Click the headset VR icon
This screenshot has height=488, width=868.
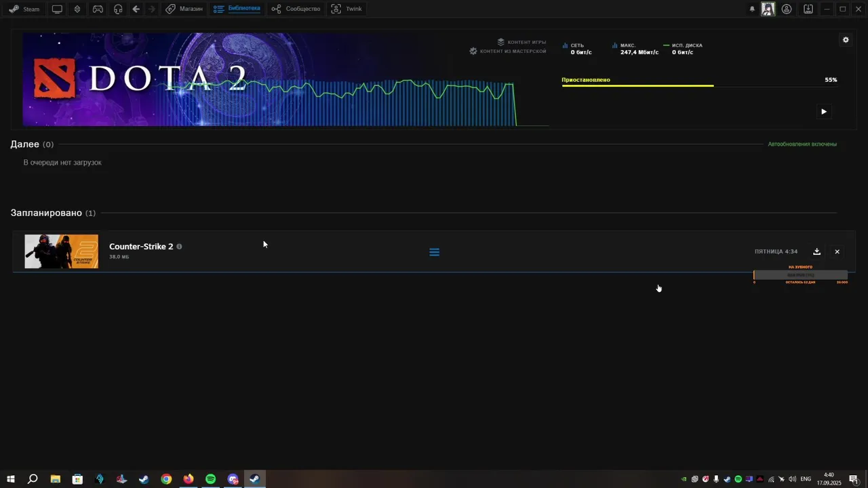pyautogui.click(x=118, y=9)
